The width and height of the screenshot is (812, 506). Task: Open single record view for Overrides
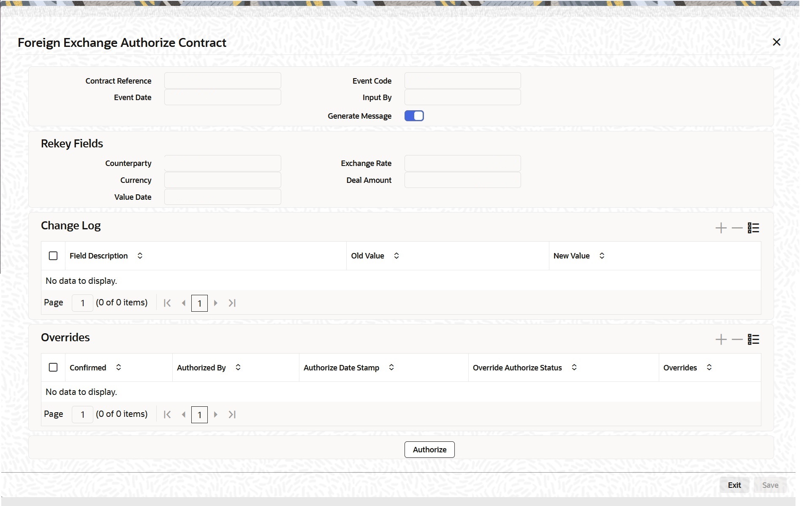coord(753,340)
